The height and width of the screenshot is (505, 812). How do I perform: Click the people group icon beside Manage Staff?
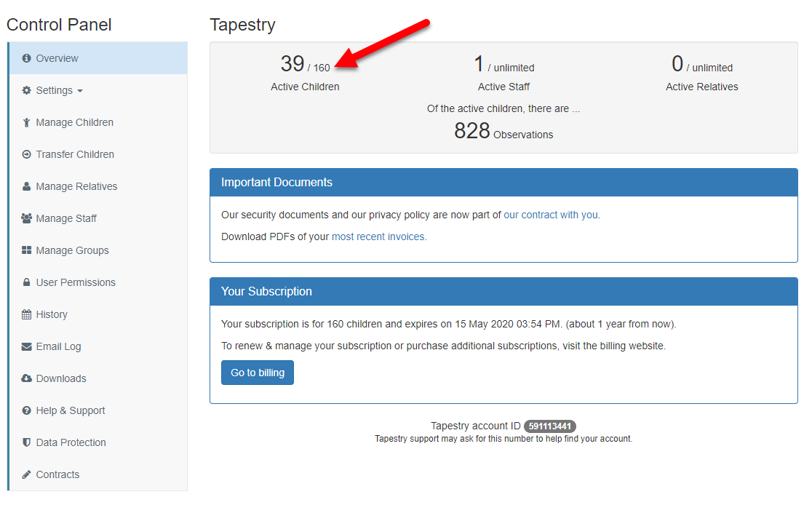coord(26,218)
